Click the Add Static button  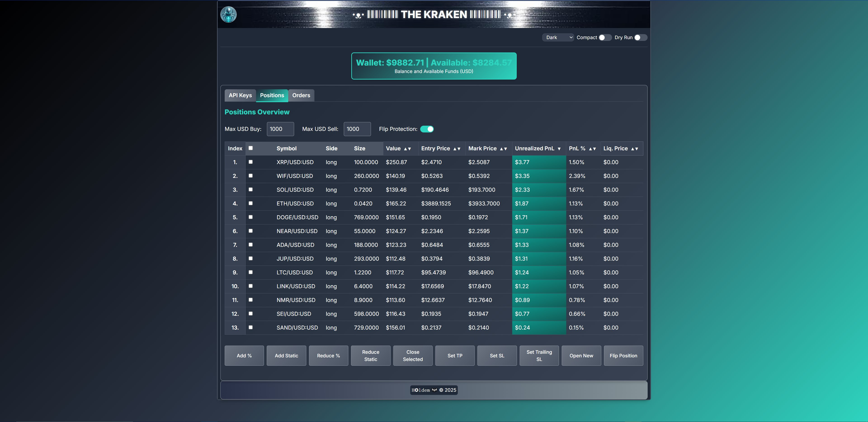pyautogui.click(x=286, y=356)
